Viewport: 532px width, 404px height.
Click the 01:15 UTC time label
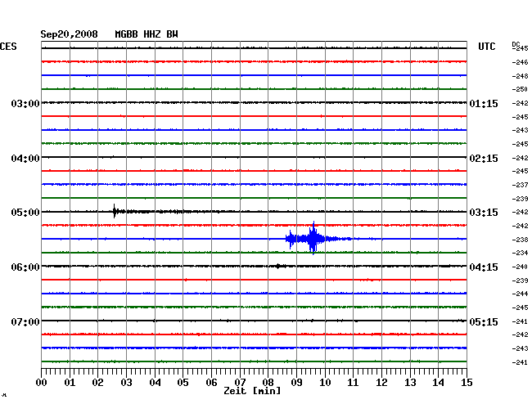(484, 103)
